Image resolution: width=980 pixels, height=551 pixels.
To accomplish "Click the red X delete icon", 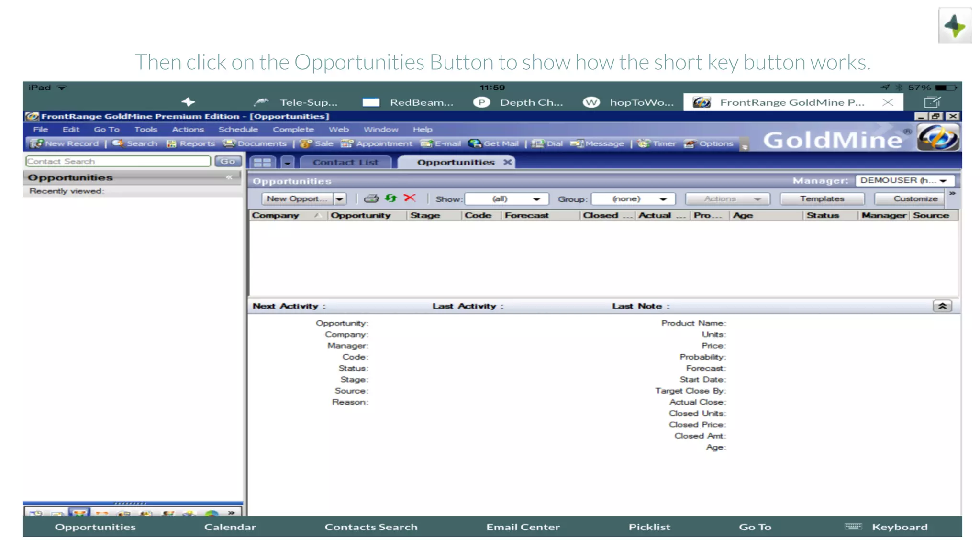I will [x=410, y=198].
